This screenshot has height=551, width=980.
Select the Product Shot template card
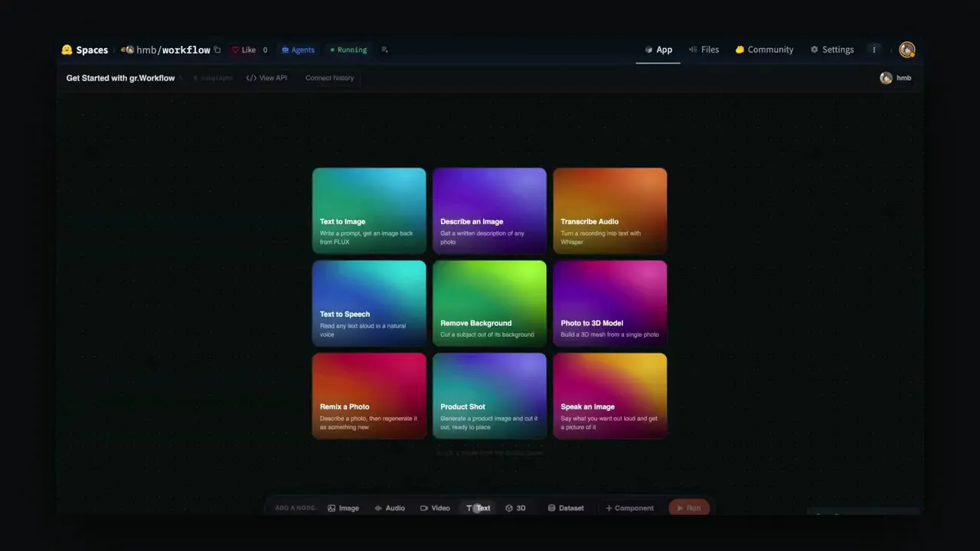pos(489,396)
